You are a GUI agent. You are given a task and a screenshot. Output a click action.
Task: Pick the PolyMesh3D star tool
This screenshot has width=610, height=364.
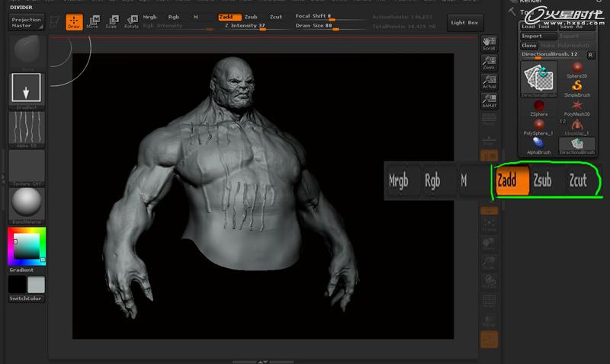[577, 106]
